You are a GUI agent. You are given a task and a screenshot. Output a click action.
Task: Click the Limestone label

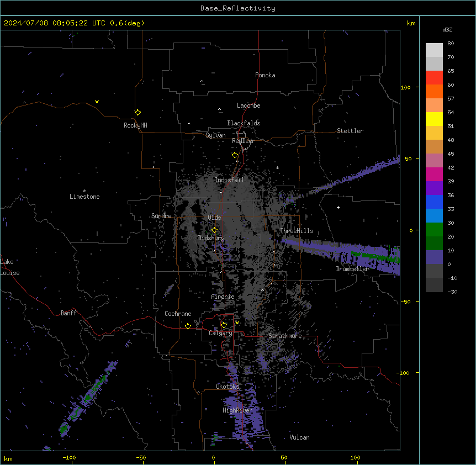84,197
